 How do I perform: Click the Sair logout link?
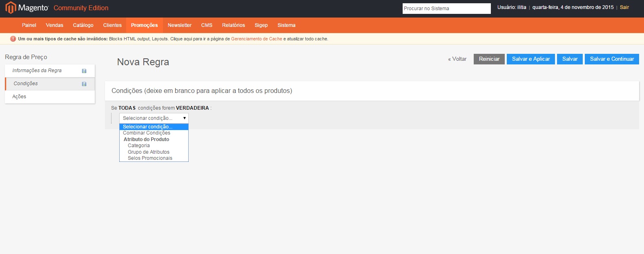[624, 7]
